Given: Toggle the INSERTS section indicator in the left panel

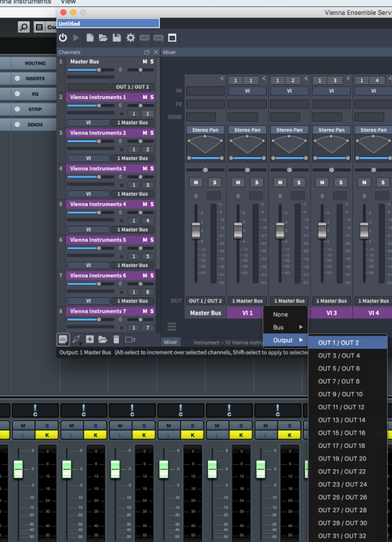Looking at the screenshot, I should point(17,79).
